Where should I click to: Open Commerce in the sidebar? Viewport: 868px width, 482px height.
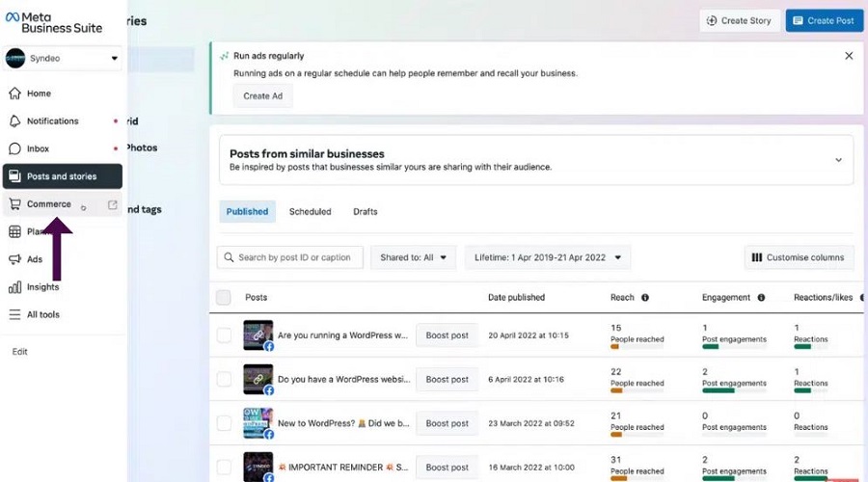(x=63, y=204)
